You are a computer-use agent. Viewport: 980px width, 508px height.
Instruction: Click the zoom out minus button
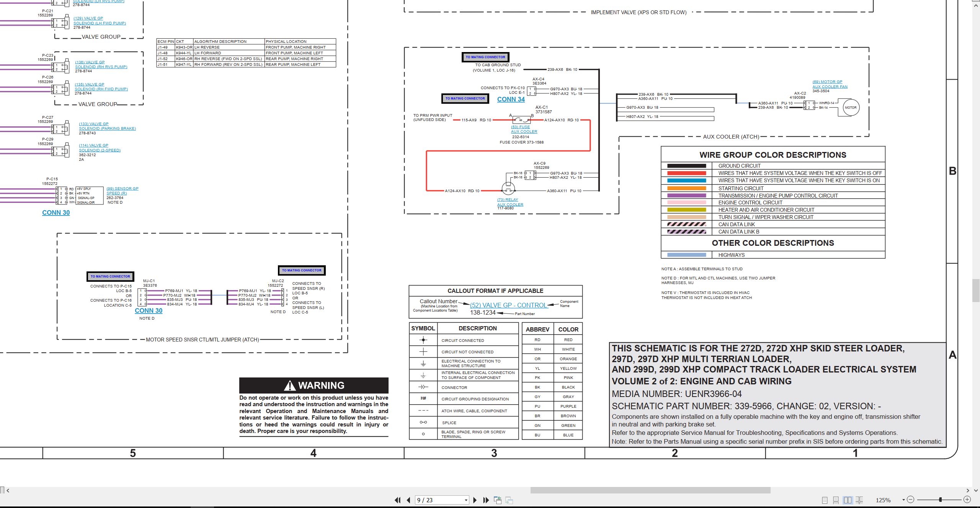(x=911, y=500)
